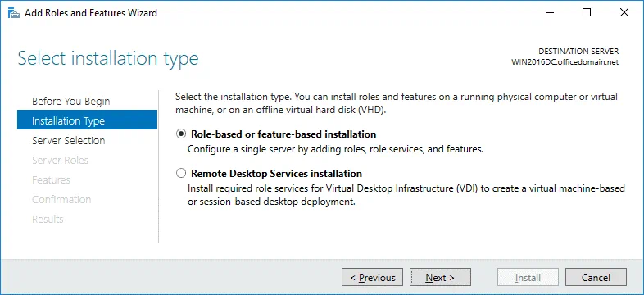Click the greyed-out Install button
This screenshot has width=644, height=295.
click(528, 277)
